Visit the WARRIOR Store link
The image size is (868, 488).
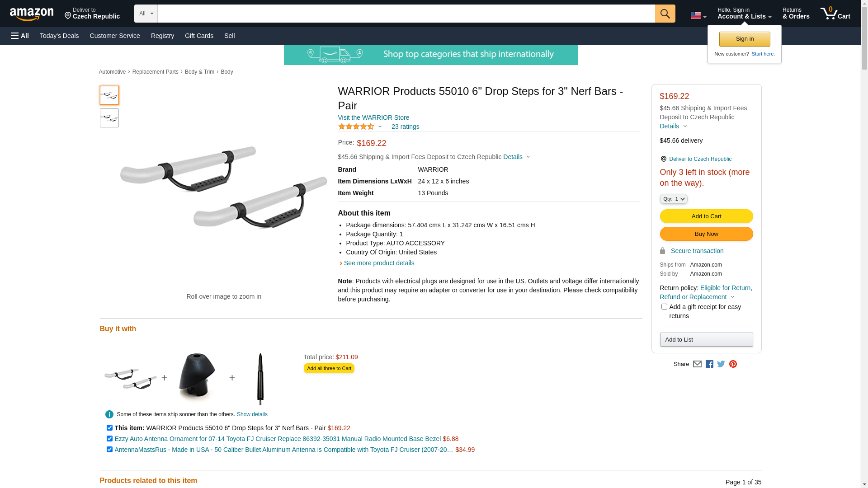373,117
